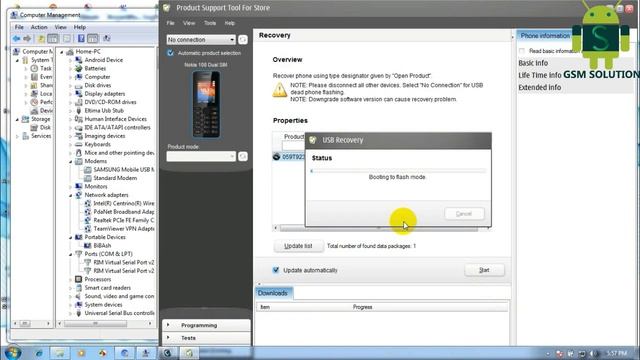Expand Programming section
This screenshot has width=640, height=360.
pyautogui.click(x=206, y=325)
